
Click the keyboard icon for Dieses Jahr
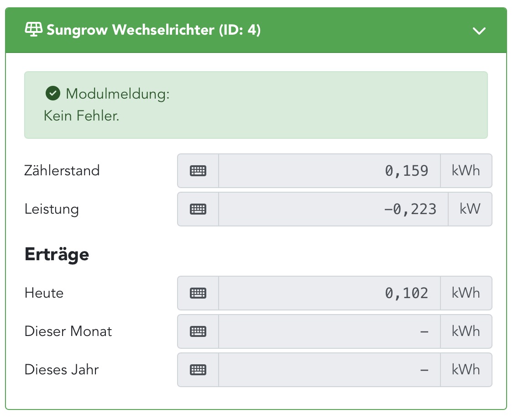[198, 370]
